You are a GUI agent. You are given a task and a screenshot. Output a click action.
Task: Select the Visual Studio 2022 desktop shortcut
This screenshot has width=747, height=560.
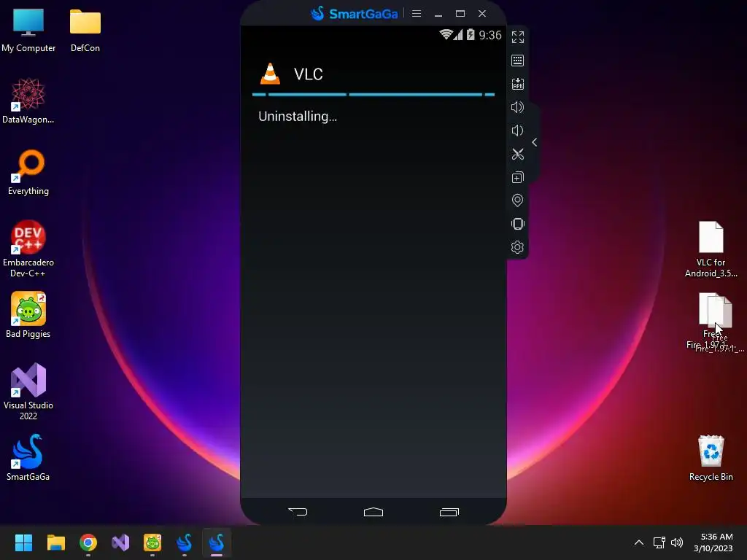coord(28,392)
